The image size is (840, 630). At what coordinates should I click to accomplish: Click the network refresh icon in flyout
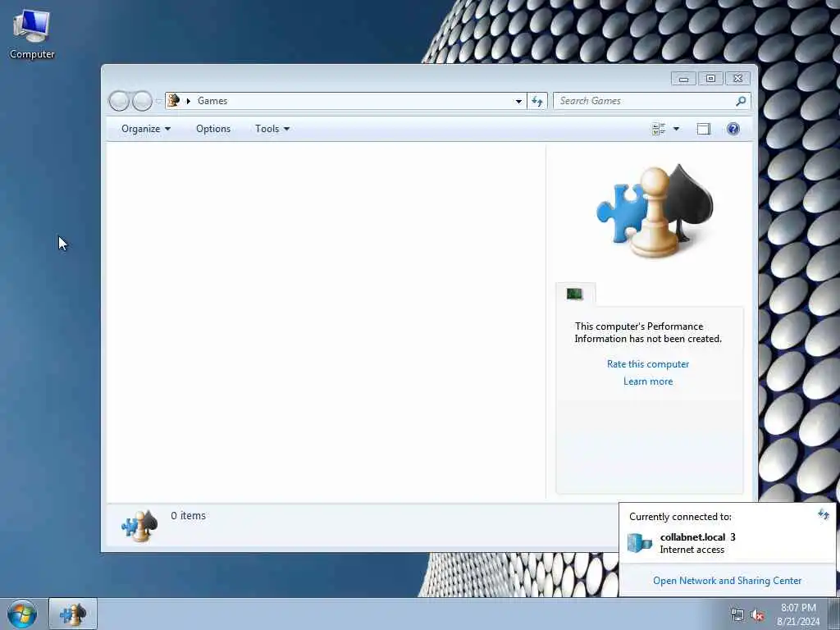(x=824, y=515)
